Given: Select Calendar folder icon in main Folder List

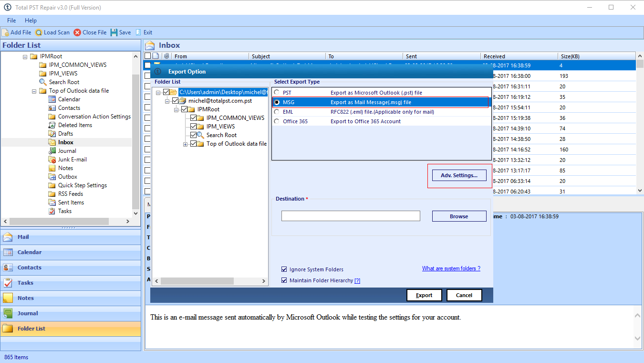Looking at the screenshot, I should [52, 99].
